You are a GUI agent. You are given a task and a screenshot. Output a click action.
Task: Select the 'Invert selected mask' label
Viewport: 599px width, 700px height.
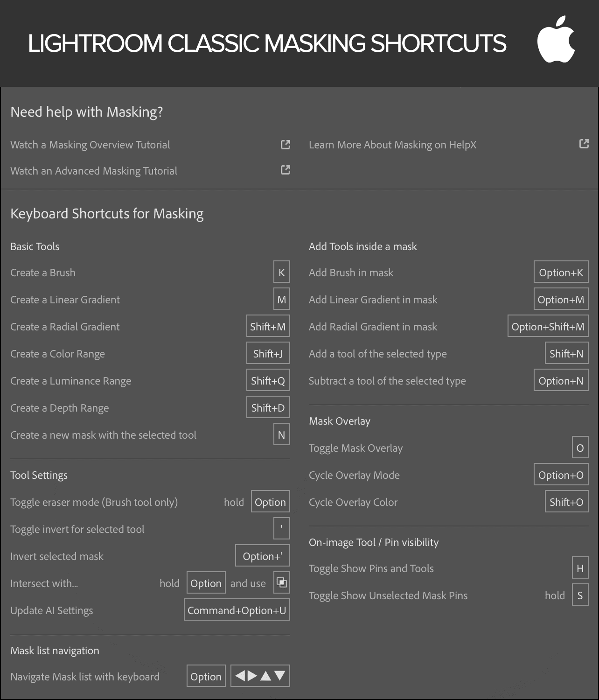pyautogui.click(x=57, y=556)
